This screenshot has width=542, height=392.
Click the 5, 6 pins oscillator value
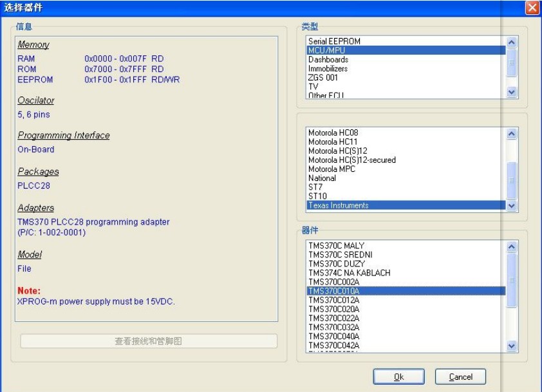[33, 115]
